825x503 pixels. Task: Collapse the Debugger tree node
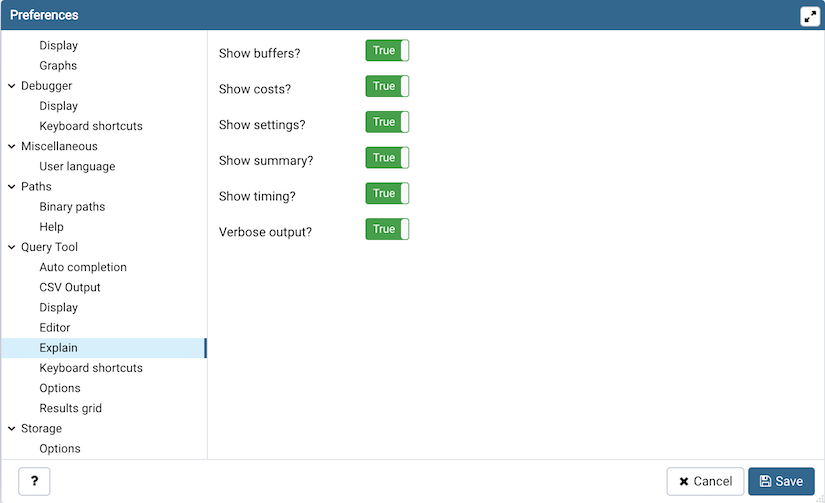pos(11,86)
